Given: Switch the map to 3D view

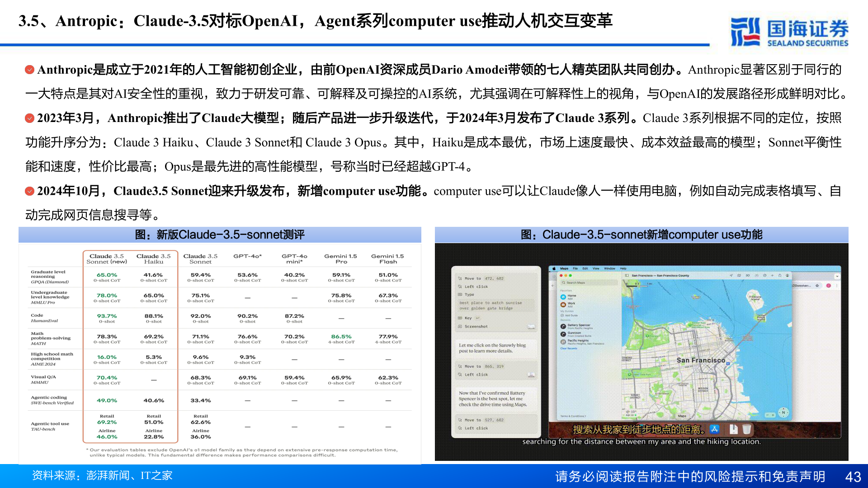Looking at the screenshot, I should (x=748, y=276).
